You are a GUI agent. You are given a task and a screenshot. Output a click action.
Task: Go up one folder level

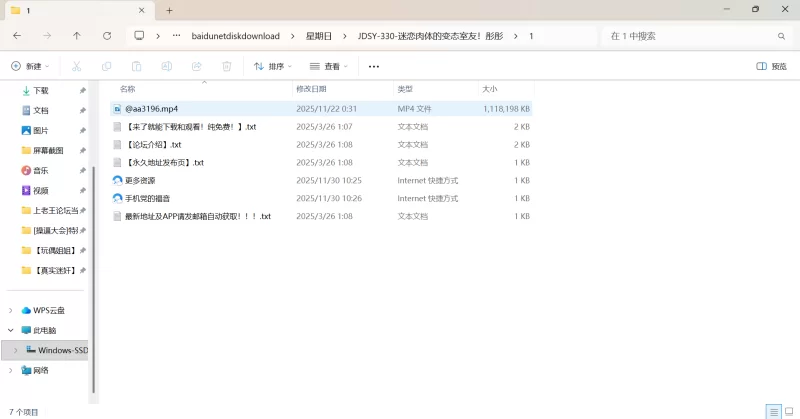pos(77,35)
